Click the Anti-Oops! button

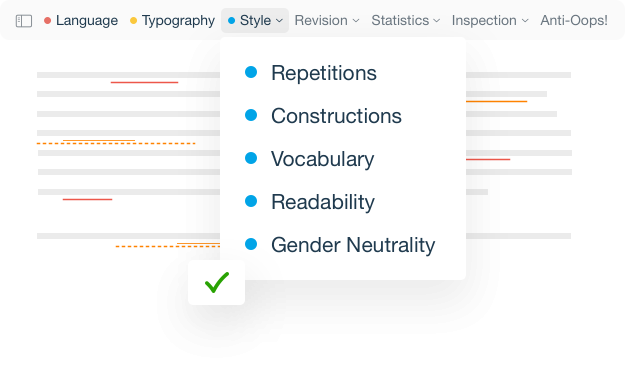pos(574,21)
